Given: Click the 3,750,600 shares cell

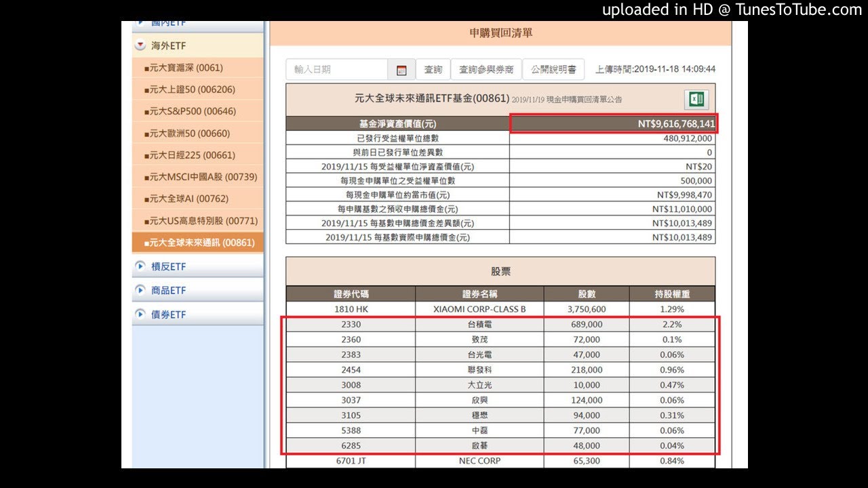Looking at the screenshot, I should coord(587,309).
